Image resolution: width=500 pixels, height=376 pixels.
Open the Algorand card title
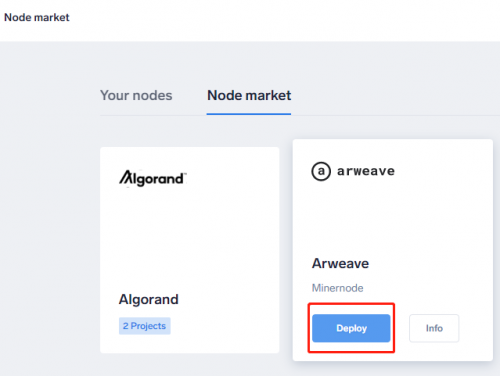click(149, 299)
